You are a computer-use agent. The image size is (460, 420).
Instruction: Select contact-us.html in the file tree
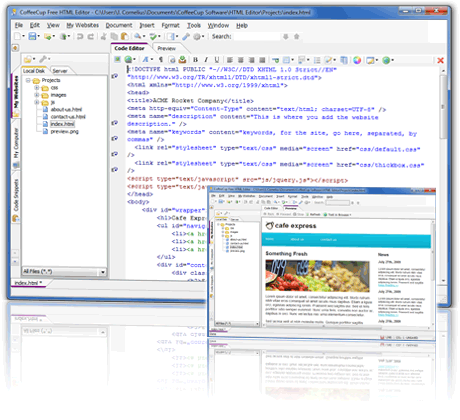68,117
